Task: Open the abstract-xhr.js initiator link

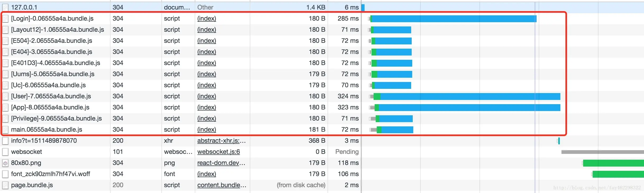Action: point(221,141)
